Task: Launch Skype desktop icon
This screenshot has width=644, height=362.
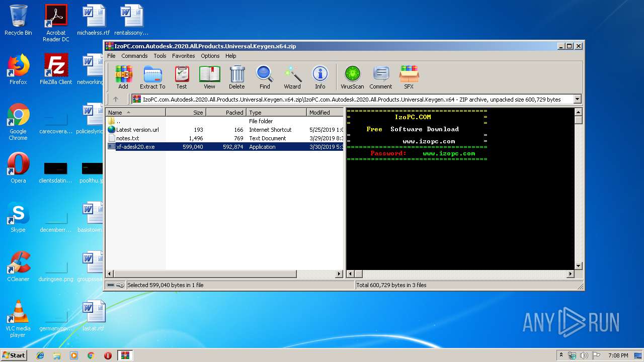Action: point(18,217)
